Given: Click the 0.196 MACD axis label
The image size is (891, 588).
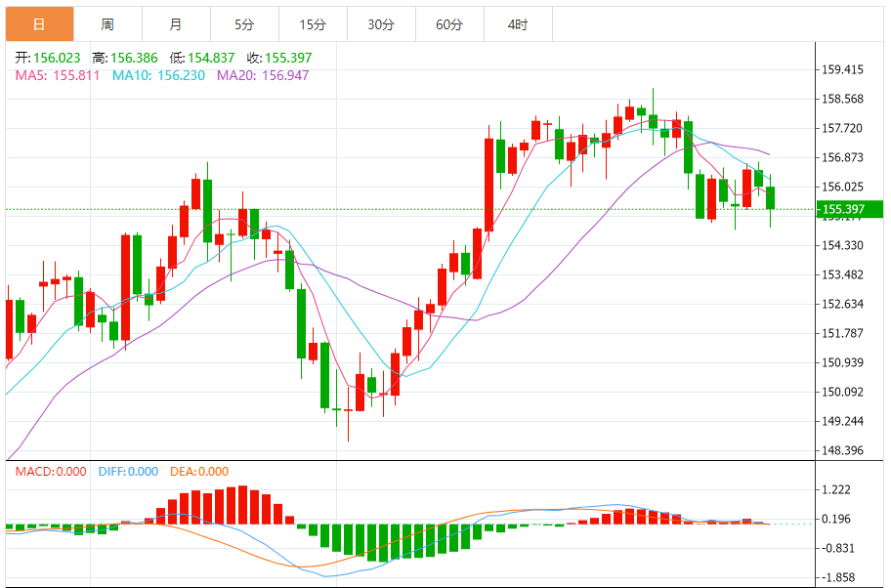Looking at the screenshot, I should click(x=836, y=519).
